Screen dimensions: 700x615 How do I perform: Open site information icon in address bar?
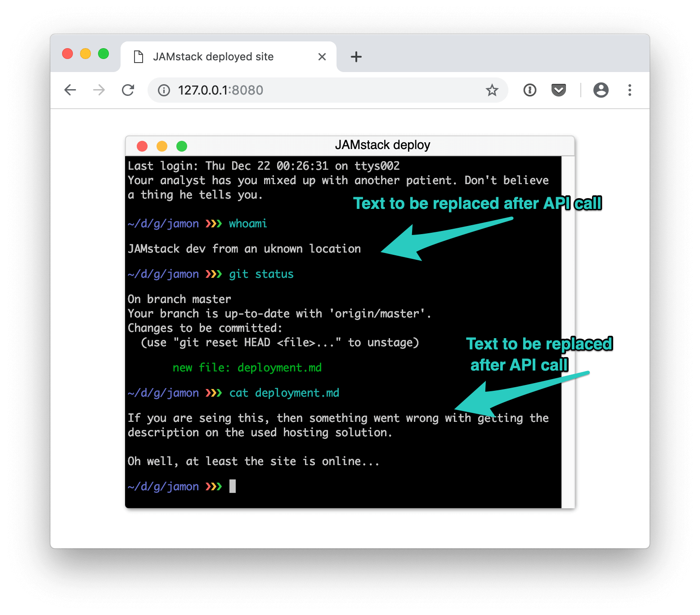click(x=164, y=90)
